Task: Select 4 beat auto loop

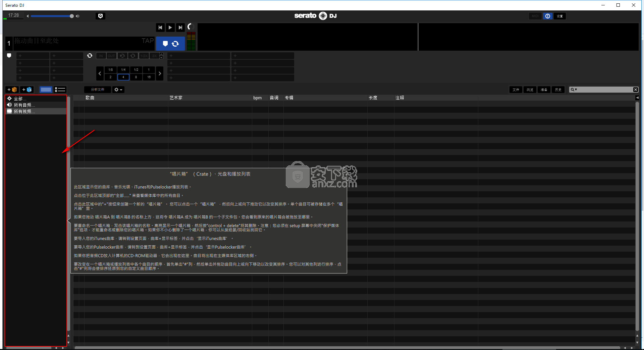Action: 123,77
